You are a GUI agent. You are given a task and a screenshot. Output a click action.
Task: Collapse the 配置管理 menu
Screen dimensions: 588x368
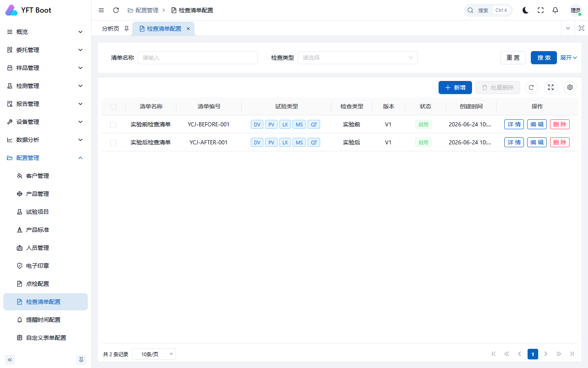click(45, 158)
